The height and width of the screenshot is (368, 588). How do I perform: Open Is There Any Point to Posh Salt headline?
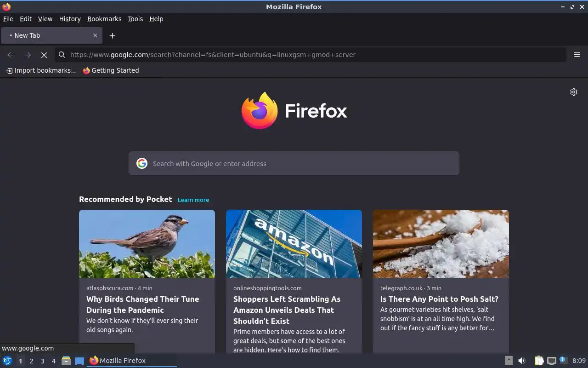click(x=439, y=299)
